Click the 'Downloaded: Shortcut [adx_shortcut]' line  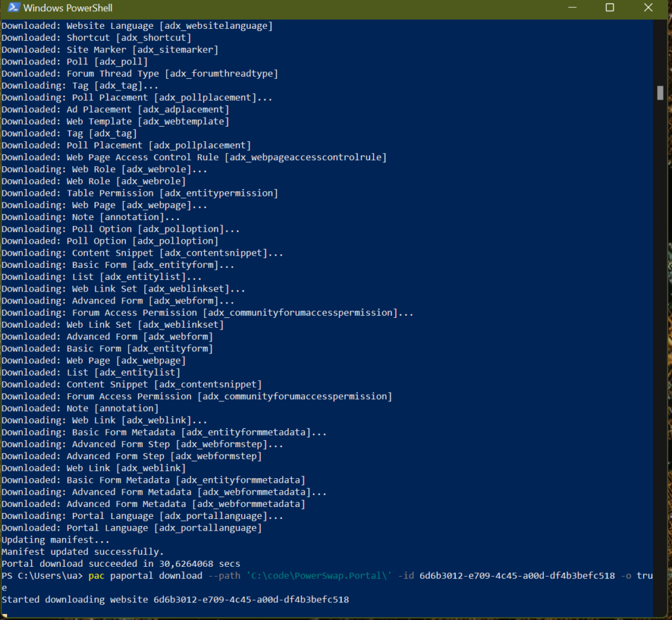pos(96,37)
